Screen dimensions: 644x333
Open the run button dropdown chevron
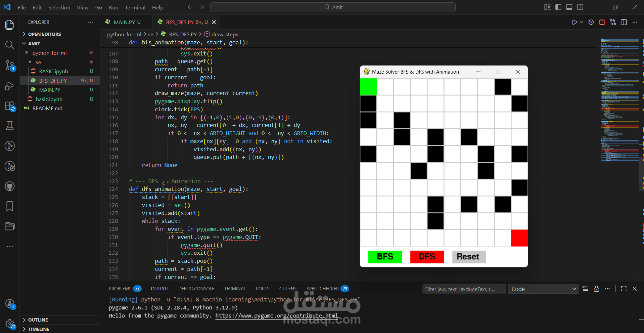[581, 22]
